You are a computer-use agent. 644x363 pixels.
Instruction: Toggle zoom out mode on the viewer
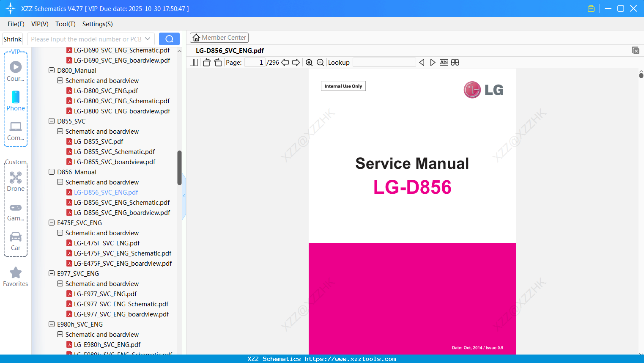click(320, 62)
